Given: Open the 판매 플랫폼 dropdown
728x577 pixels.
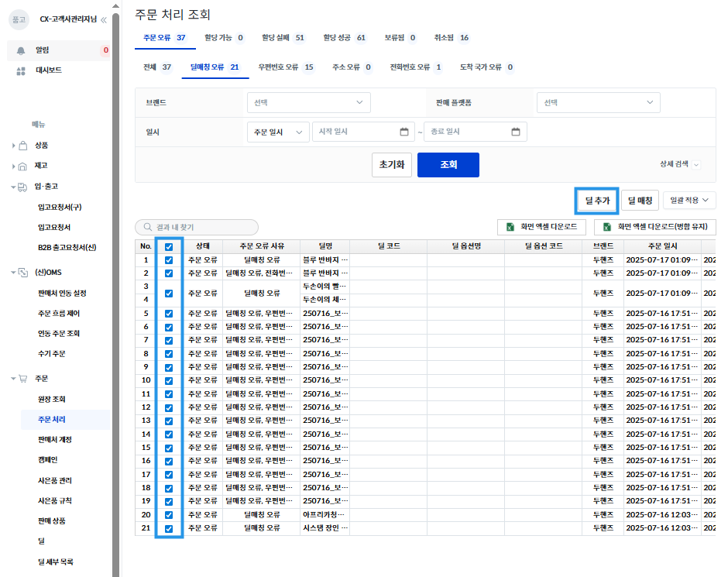Looking at the screenshot, I should (598, 102).
